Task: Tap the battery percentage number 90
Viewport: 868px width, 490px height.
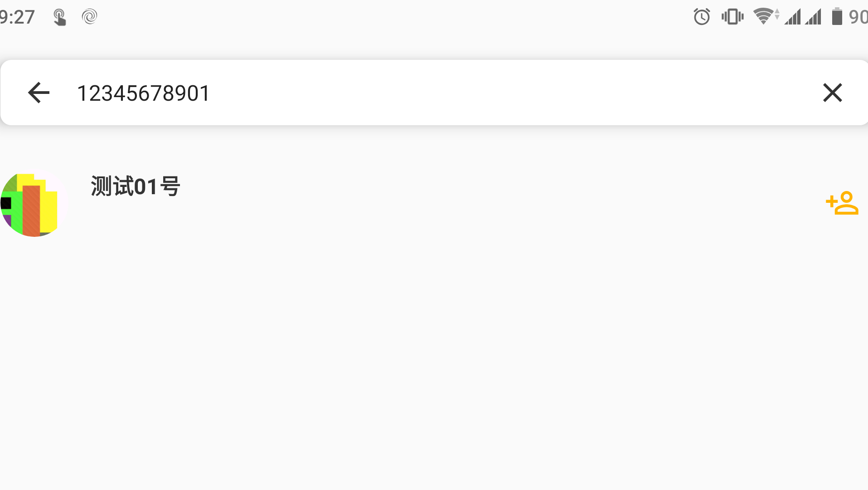Action: (x=858, y=17)
